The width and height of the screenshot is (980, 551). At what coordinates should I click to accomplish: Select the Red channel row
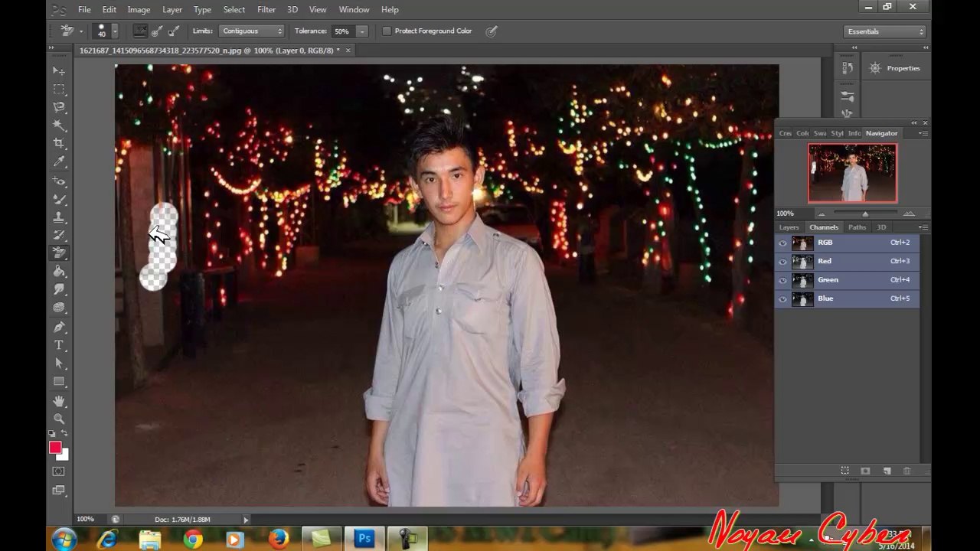(848, 261)
